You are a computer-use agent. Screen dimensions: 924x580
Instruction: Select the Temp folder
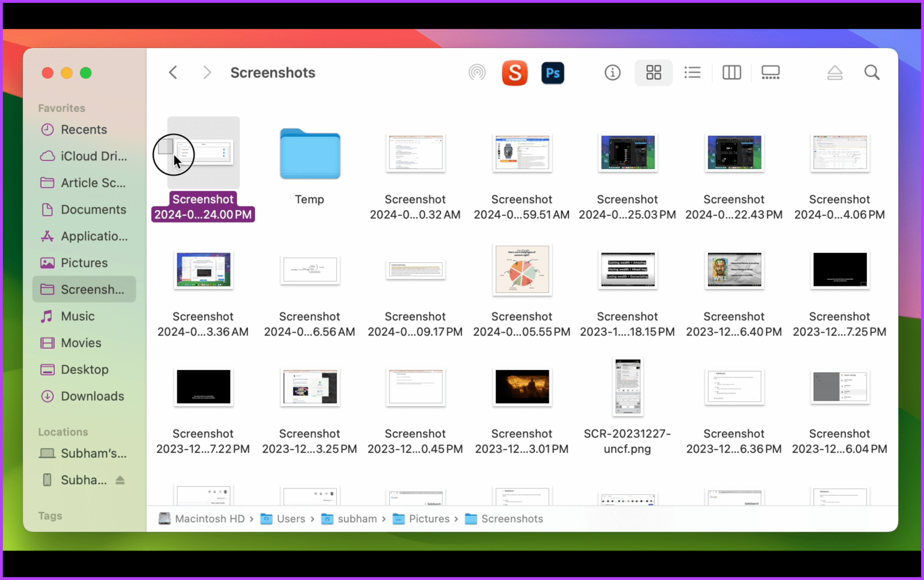[x=310, y=154]
